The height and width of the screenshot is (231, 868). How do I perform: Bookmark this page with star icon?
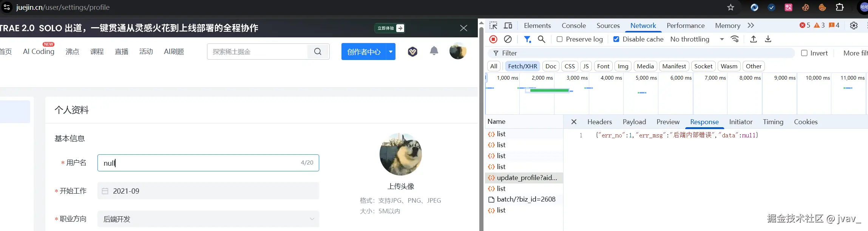[x=731, y=8]
